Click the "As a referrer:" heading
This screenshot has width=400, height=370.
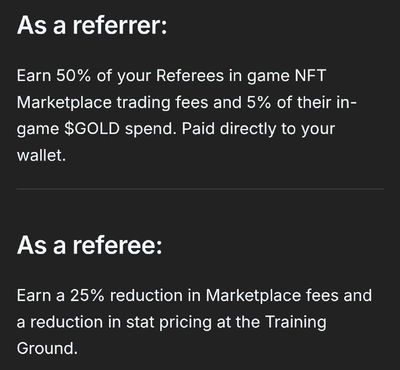[x=92, y=25]
